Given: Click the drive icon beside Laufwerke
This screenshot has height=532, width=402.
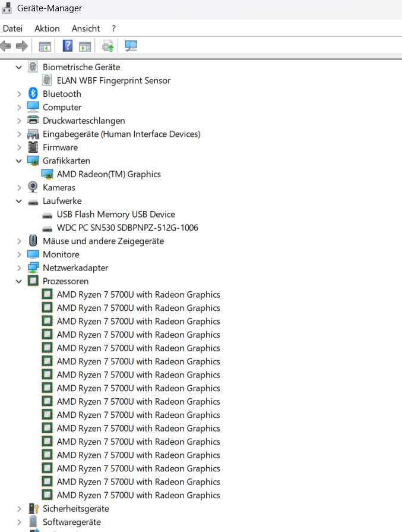Looking at the screenshot, I should [33, 202].
